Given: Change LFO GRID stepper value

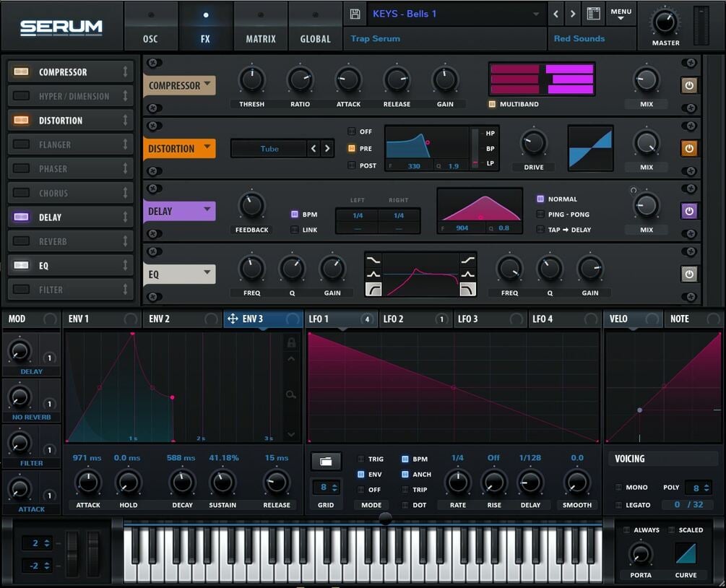Looking at the screenshot, I should (334, 487).
